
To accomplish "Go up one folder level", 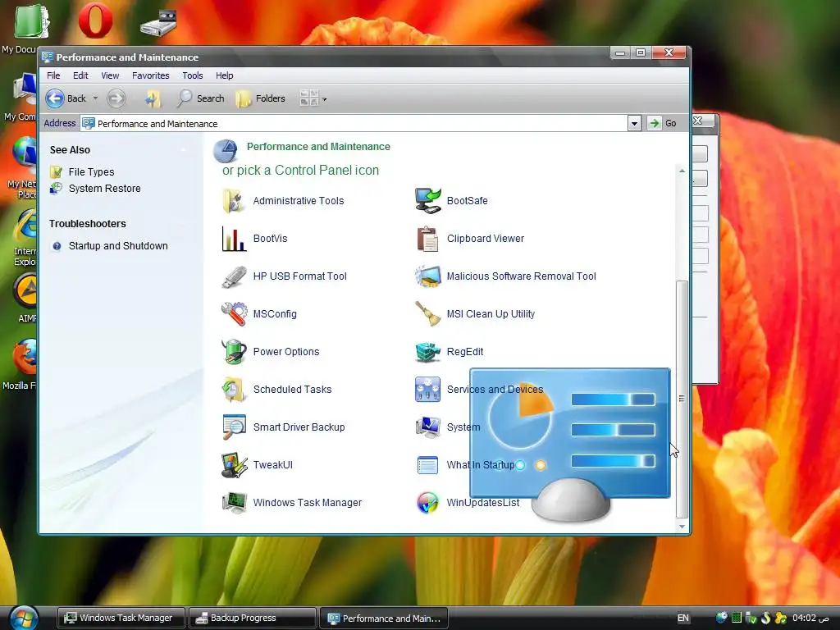I will pyautogui.click(x=153, y=98).
